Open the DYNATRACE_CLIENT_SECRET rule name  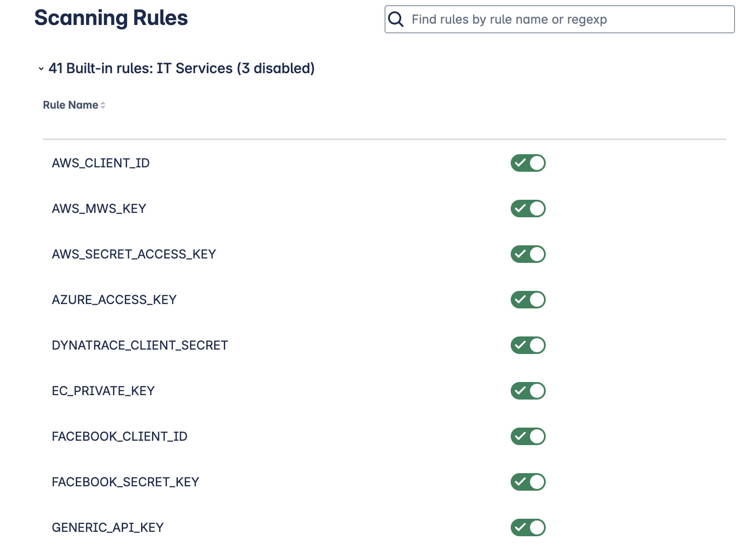click(140, 345)
